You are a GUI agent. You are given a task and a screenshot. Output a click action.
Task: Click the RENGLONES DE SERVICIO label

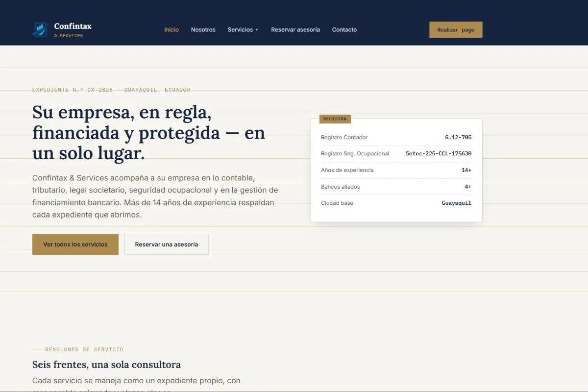(x=84, y=349)
